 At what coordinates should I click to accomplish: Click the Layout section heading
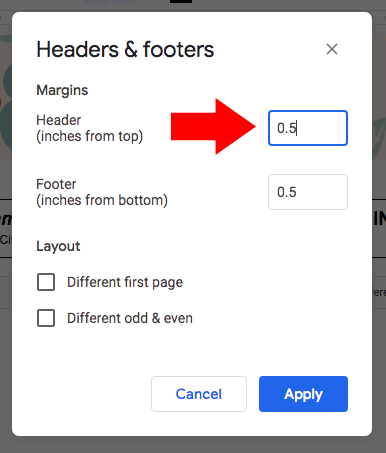click(58, 246)
